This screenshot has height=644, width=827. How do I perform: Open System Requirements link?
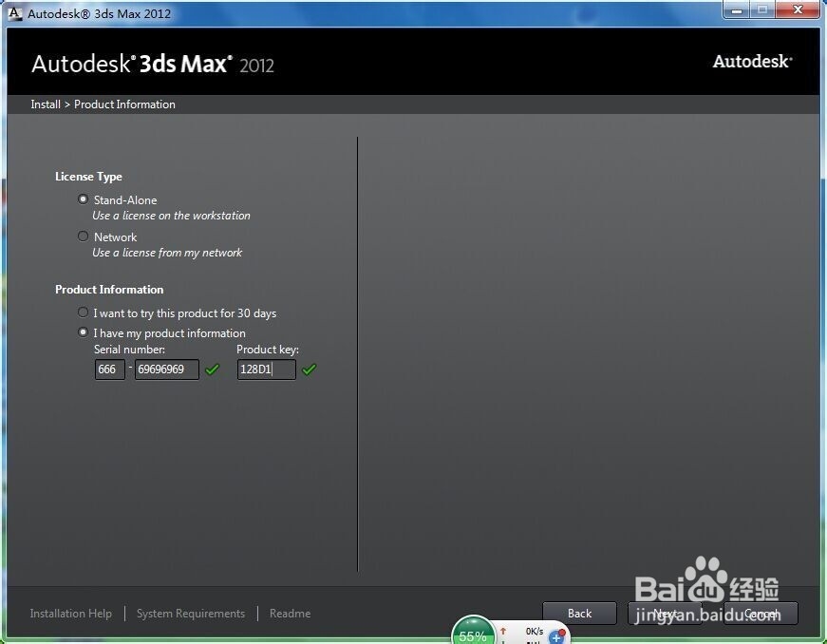(191, 614)
